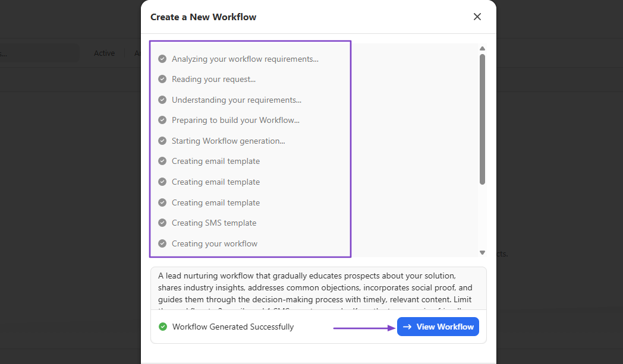Image resolution: width=623 pixels, height=364 pixels.
Task: Click the Create a New Workflow title
Action: (x=203, y=17)
